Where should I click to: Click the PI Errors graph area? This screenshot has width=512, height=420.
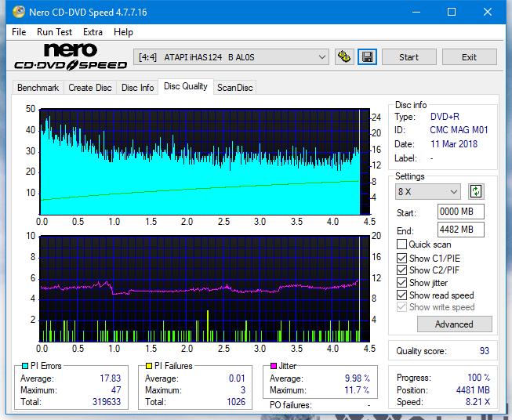tap(205, 162)
